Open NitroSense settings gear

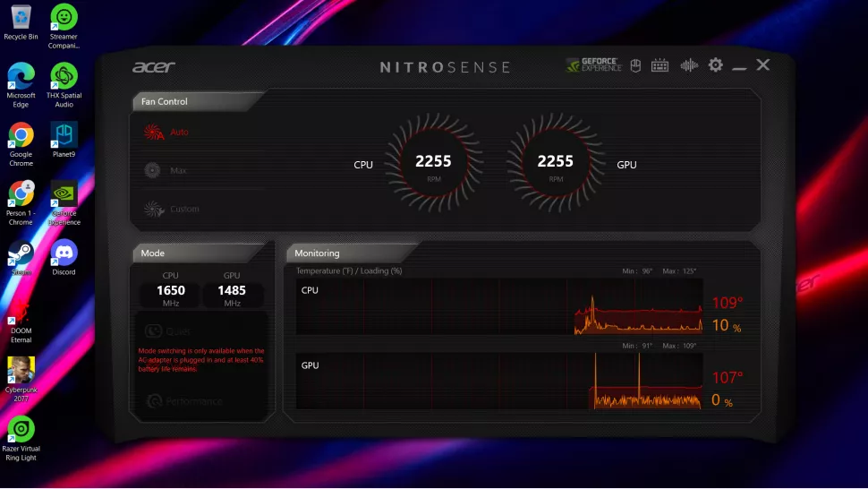[x=716, y=64]
